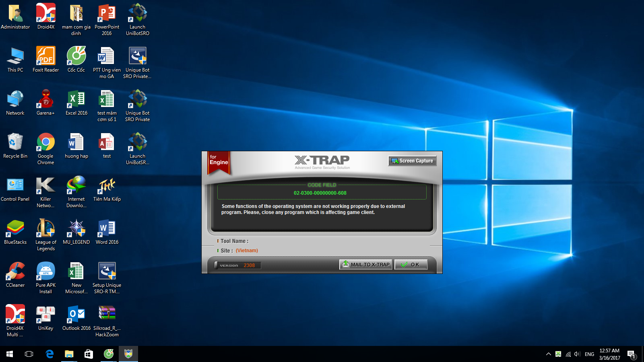Select Unique Bot SRO Private shortcut
The height and width of the screenshot is (362, 644).
click(x=137, y=106)
